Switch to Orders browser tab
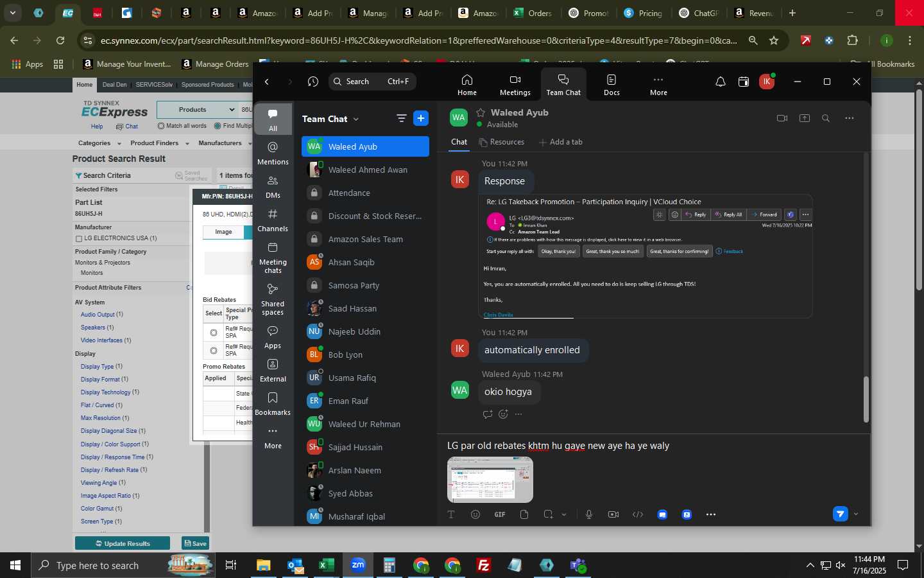This screenshot has width=924, height=578. tap(533, 13)
